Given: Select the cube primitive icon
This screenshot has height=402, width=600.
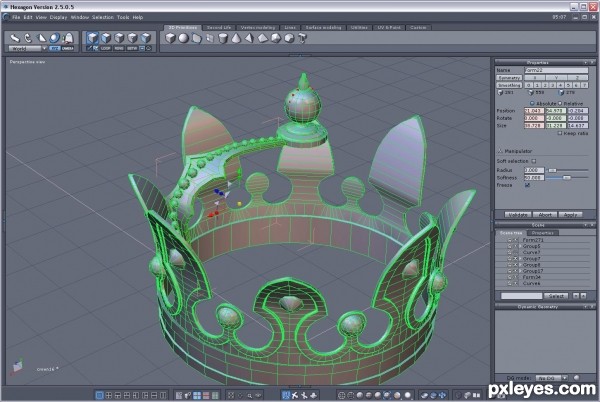Looking at the screenshot, I should tap(170, 38).
